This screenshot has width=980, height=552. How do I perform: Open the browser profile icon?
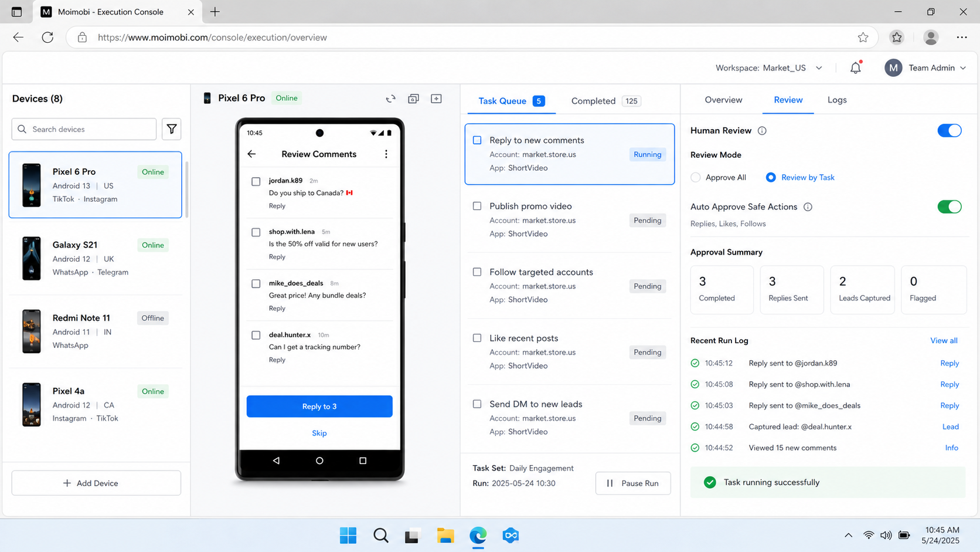click(931, 38)
